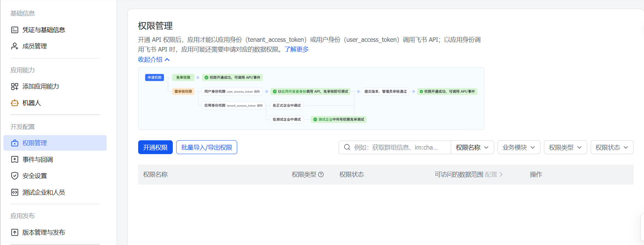
Task: Click the 事件与回调 icon in sidebar
Action: click(x=15, y=160)
